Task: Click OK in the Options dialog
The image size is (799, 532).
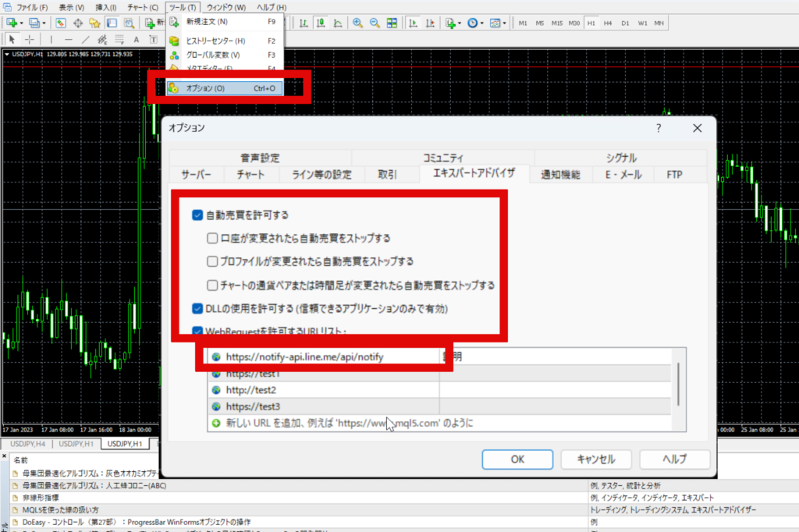Action: coord(517,459)
